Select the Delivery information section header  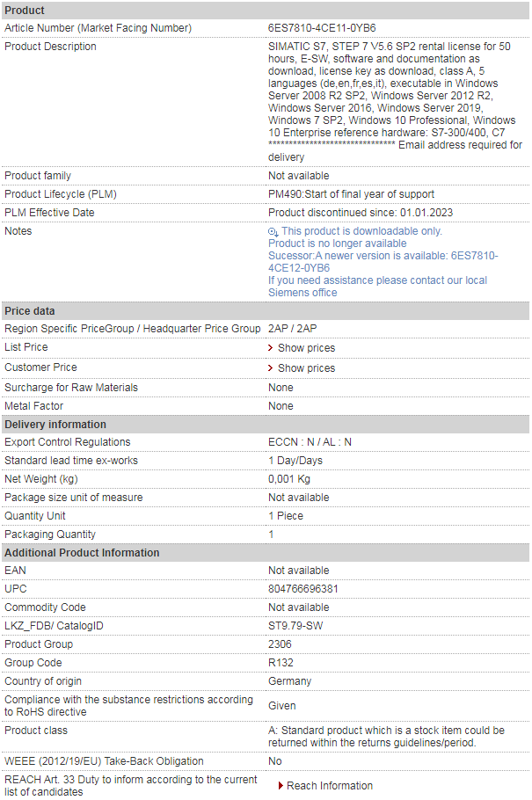click(266, 424)
